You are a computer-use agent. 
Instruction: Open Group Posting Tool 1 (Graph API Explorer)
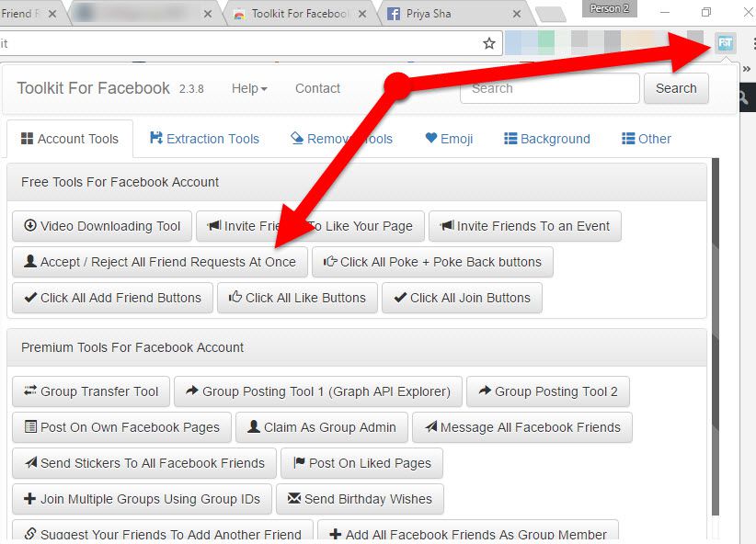318,391
